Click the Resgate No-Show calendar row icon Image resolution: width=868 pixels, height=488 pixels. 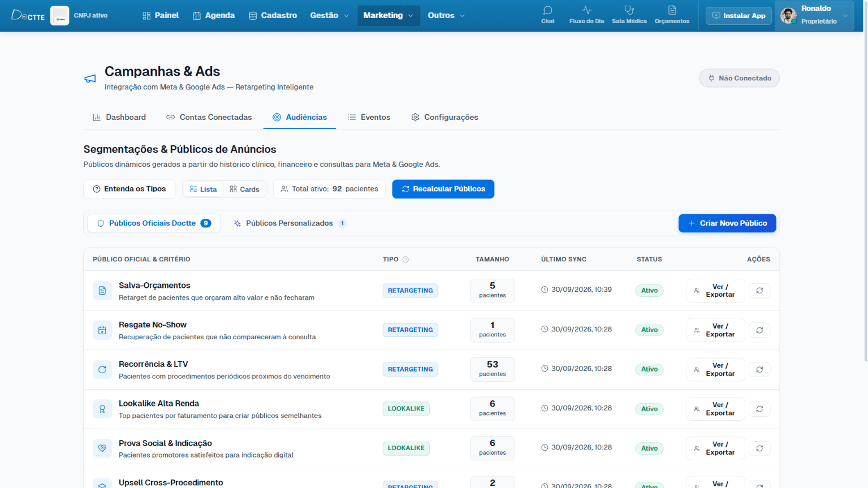102,330
